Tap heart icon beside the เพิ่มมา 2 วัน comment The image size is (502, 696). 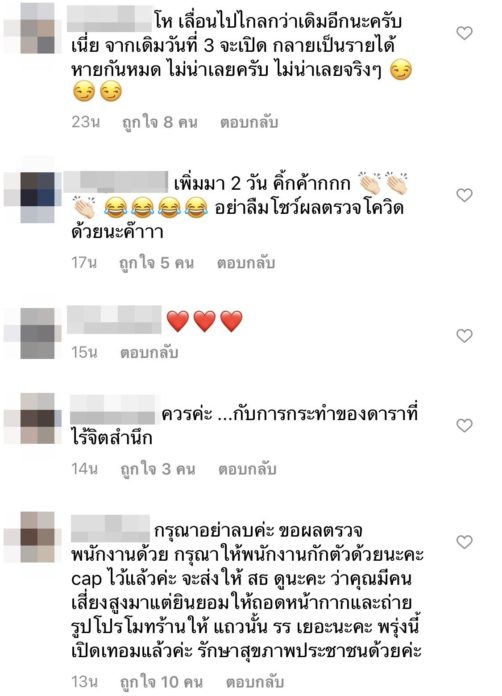[464, 195]
